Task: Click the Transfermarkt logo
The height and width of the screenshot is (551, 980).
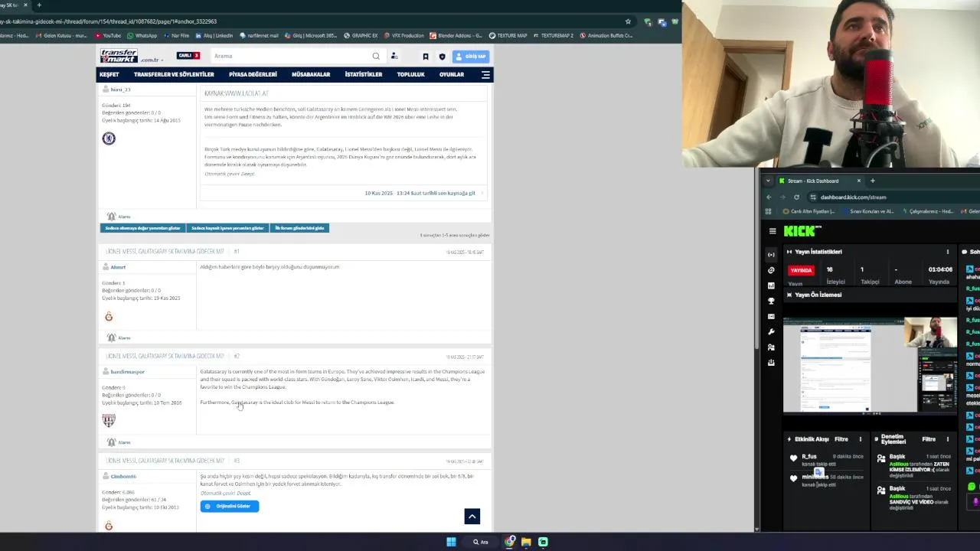Action: point(119,56)
